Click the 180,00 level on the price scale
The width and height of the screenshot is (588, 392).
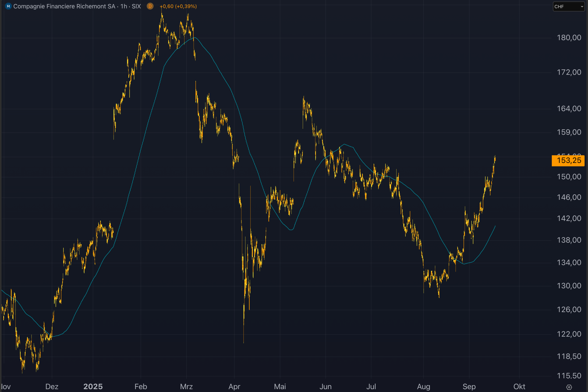(x=570, y=37)
